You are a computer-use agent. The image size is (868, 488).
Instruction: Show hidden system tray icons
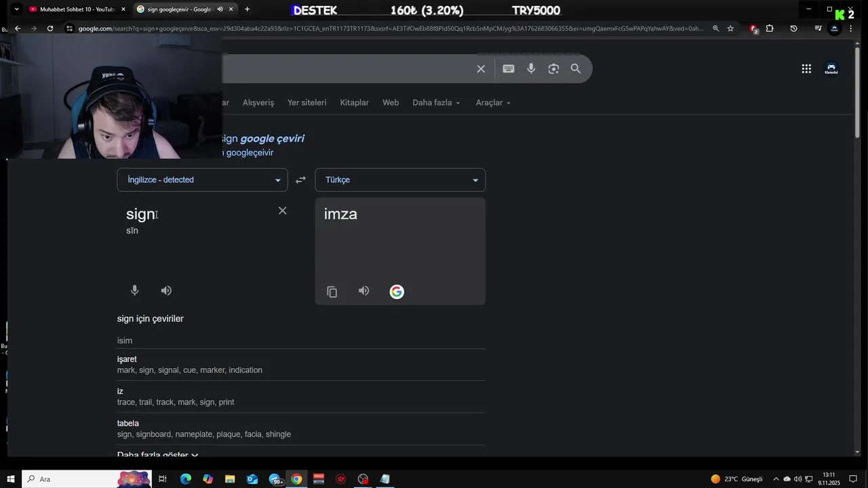pos(776,479)
